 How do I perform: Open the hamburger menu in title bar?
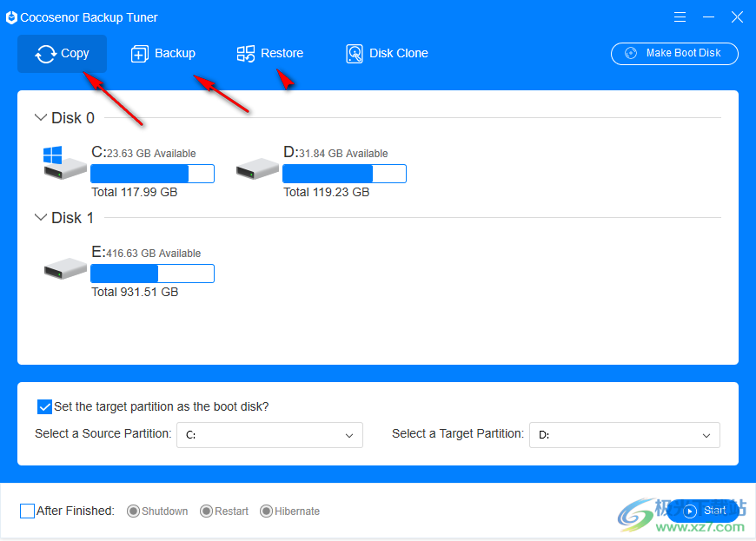(x=680, y=17)
